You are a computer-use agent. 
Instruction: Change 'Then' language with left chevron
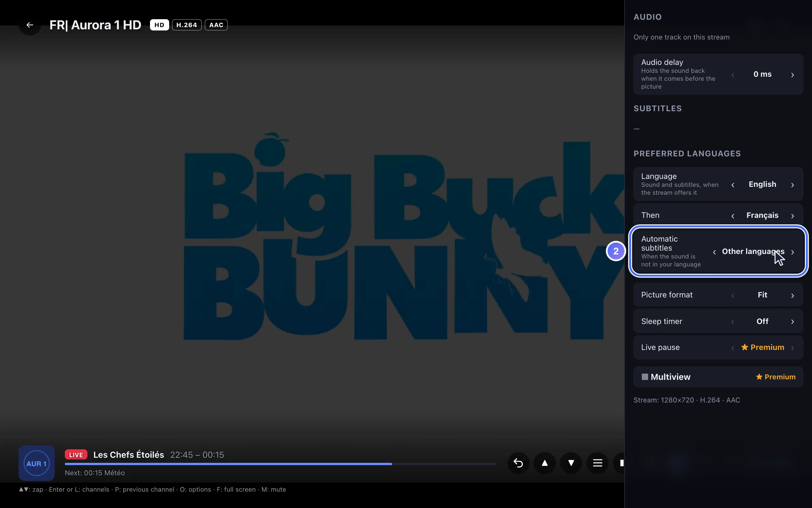[x=733, y=215]
